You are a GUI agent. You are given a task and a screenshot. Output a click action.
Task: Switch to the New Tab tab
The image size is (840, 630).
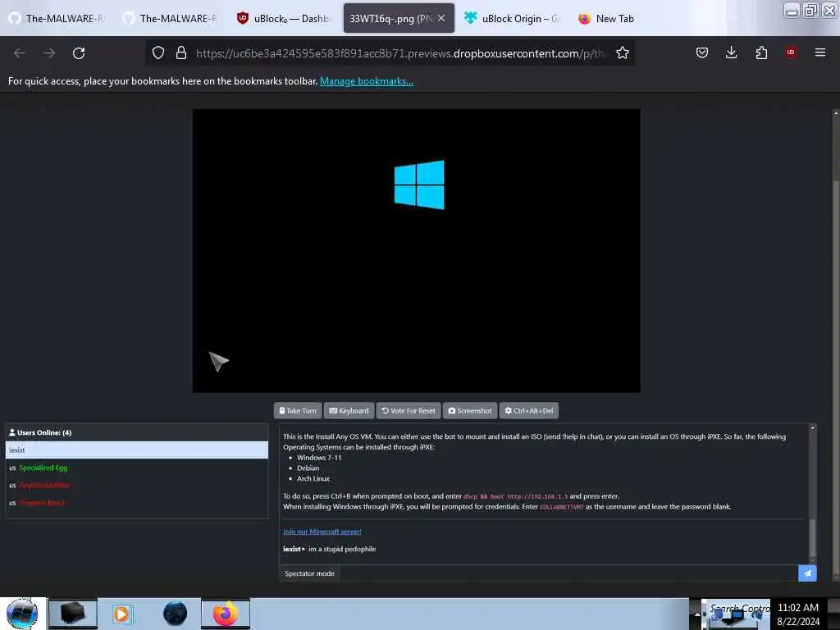614,18
